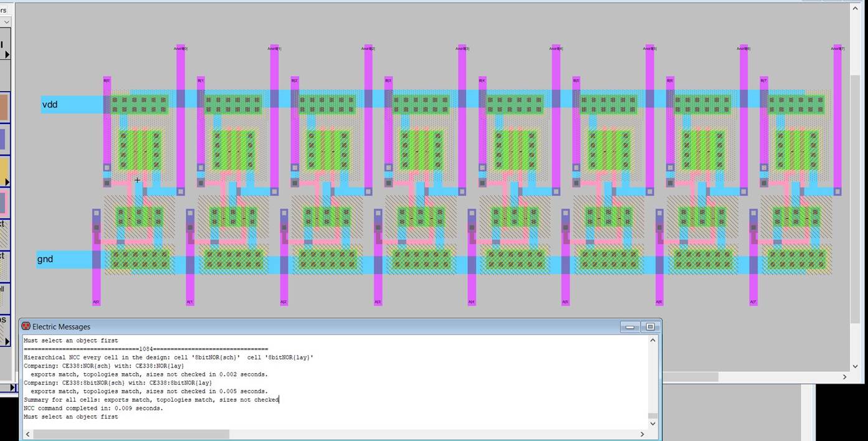Select the B[4] export label
The height and width of the screenshot is (441, 868).
[x=482, y=80]
